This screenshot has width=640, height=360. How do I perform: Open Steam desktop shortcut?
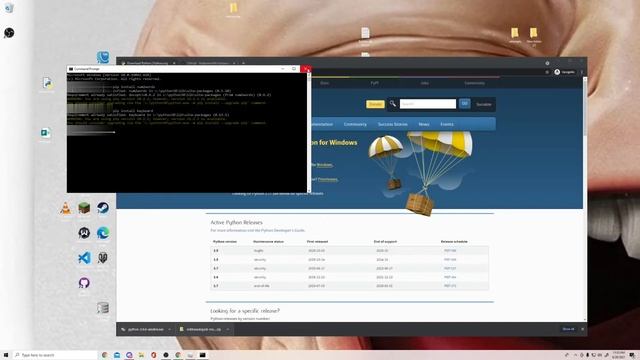pyautogui.click(x=103, y=208)
